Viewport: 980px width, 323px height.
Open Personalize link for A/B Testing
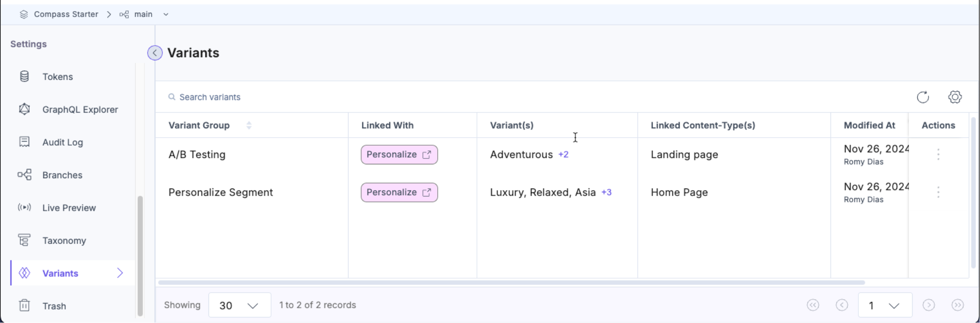[399, 154]
